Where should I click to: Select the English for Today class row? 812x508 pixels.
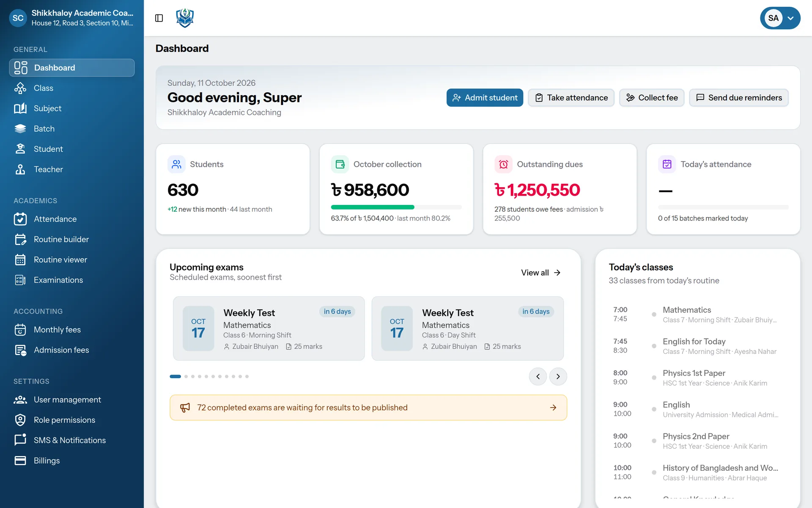pos(697,346)
